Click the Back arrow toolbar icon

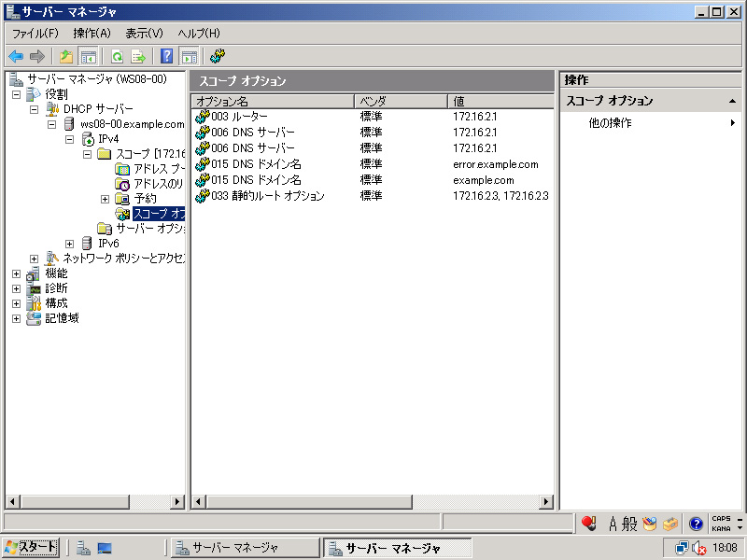click(x=16, y=56)
